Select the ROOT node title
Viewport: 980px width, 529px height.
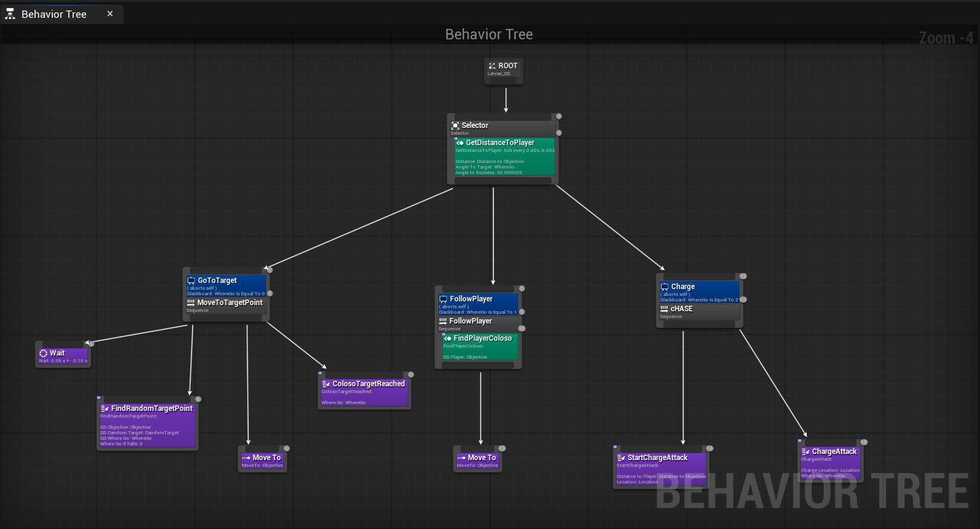click(508, 66)
